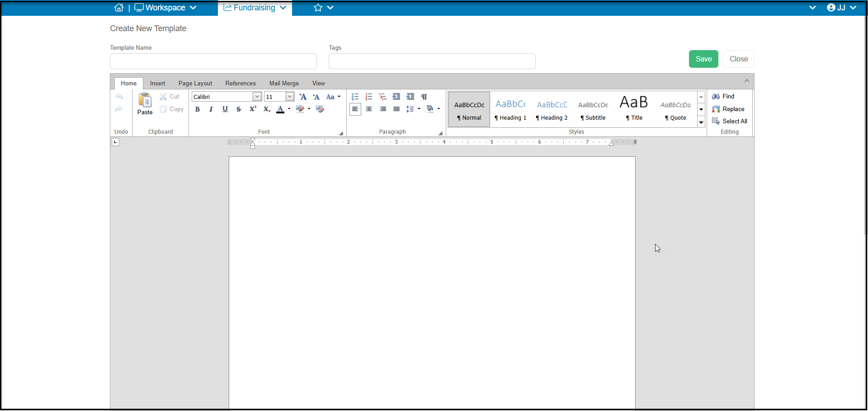Click the multilevel list icon

point(383,97)
